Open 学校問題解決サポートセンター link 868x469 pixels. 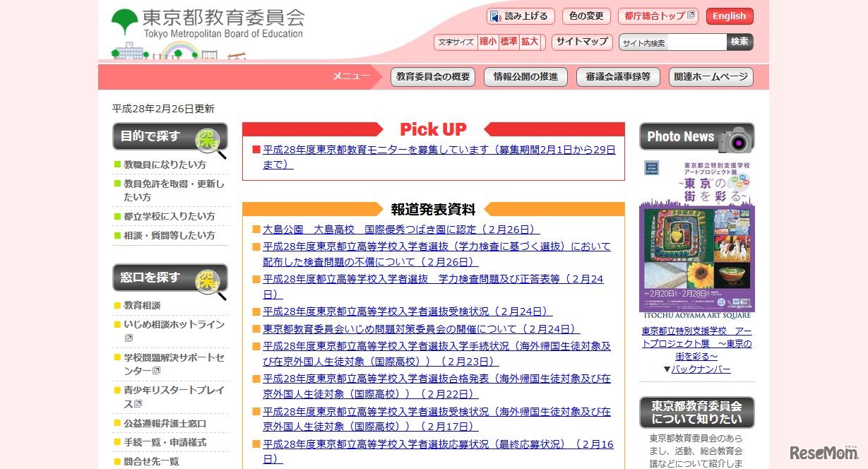(x=174, y=364)
